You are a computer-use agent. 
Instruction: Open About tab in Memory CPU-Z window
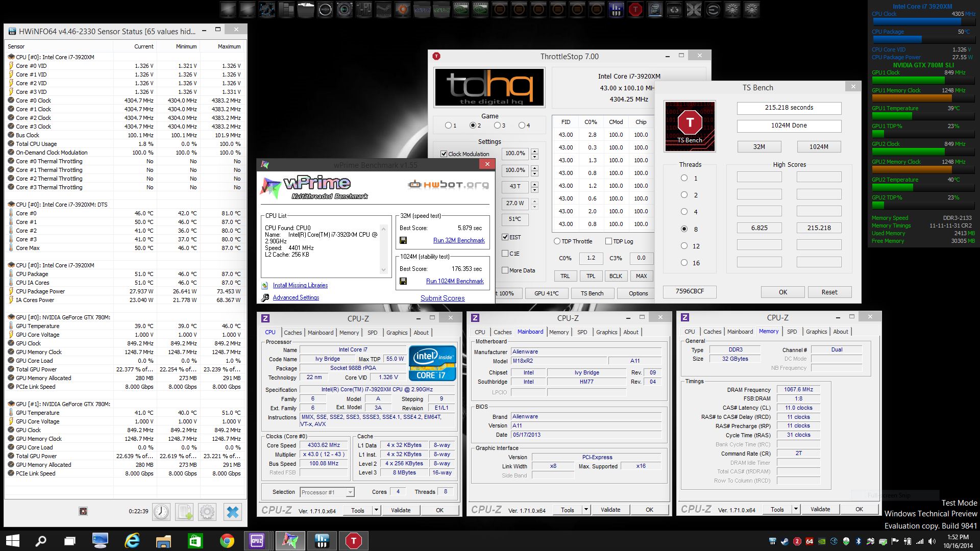tap(841, 332)
